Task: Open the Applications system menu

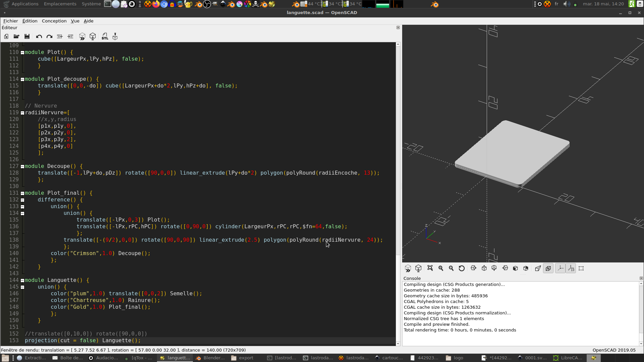Action: [x=25, y=4]
